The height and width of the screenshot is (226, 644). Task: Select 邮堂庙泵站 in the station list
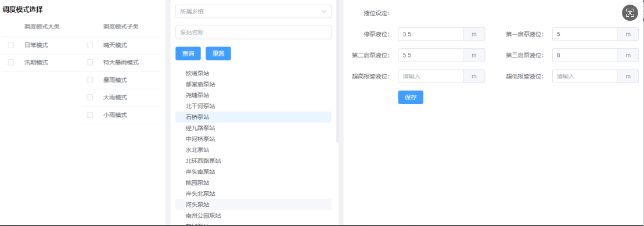pos(253,84)
